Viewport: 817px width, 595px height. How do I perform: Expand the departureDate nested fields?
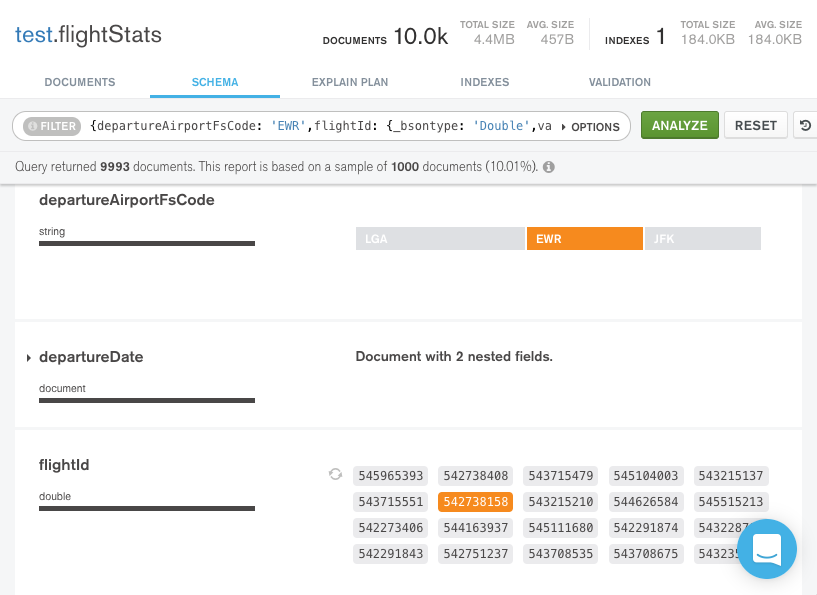(x=29, y=358)
